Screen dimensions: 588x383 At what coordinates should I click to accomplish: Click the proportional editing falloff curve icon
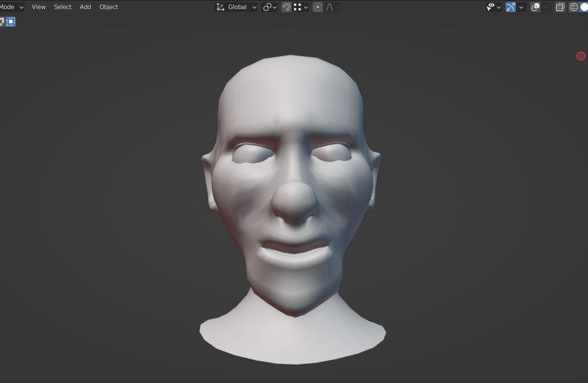332,7
